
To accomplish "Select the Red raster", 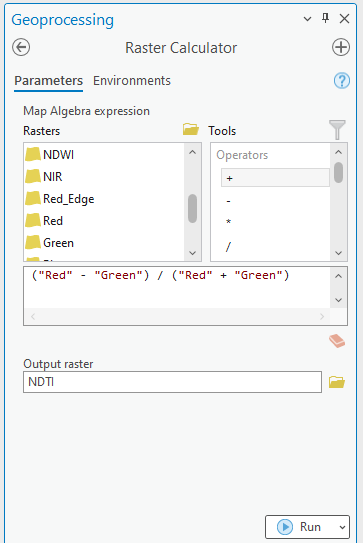I will click(104, 221).
